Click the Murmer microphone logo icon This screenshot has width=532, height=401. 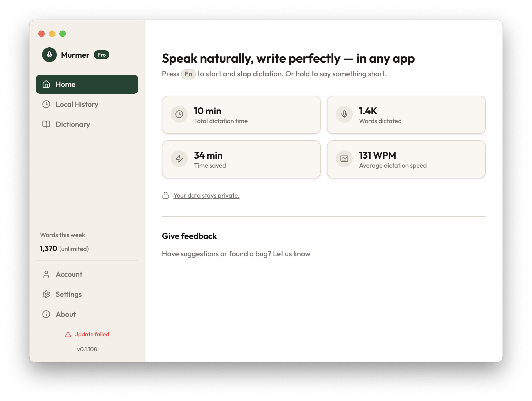[49, 55]
